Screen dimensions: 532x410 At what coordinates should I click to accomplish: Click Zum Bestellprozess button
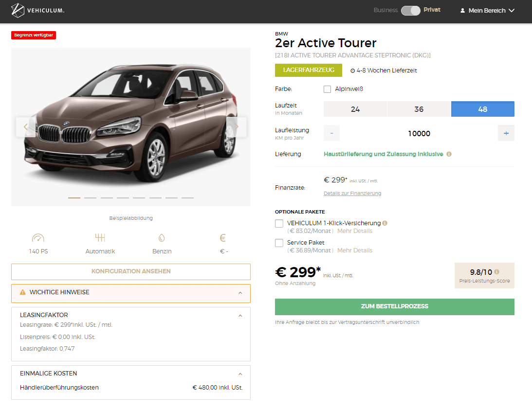395,306
